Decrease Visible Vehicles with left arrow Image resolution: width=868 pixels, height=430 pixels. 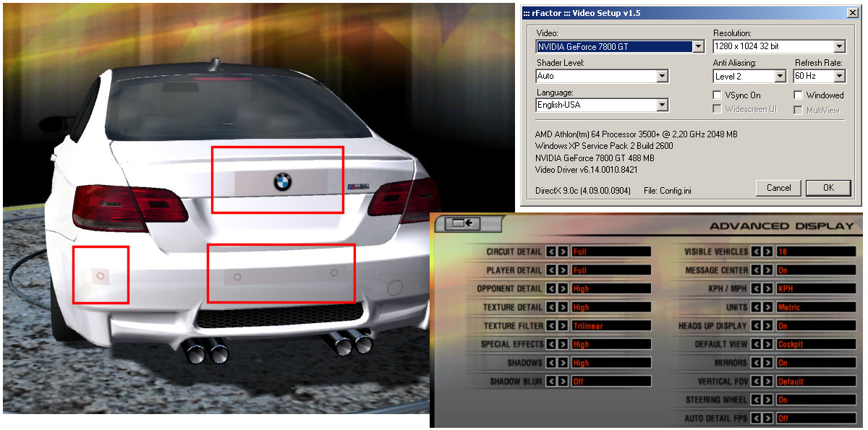[756, 251]
